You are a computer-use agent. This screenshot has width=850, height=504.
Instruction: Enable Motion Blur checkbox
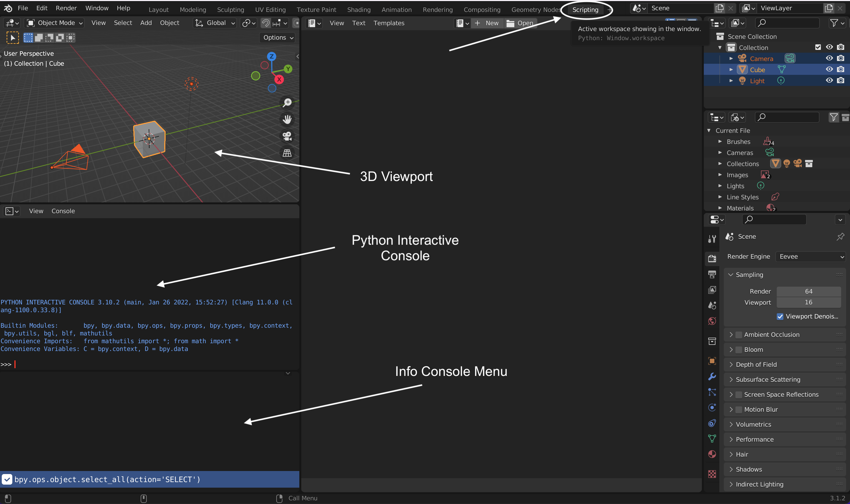click(738, 409)
